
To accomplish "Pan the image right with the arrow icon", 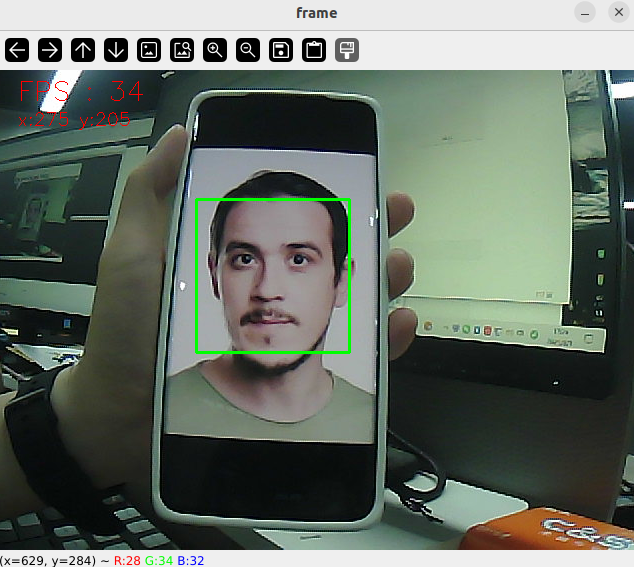I will 50,50.
